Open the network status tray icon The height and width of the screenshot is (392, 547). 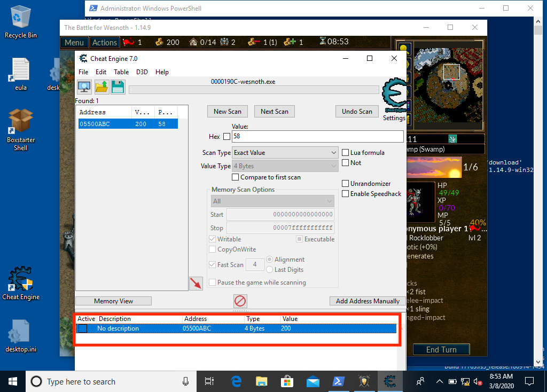(465, 382)
